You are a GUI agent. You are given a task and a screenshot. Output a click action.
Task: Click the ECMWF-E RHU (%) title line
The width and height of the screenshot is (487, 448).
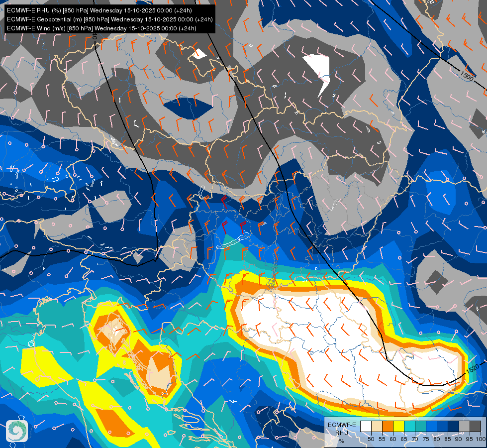click(x=99, y=10)
